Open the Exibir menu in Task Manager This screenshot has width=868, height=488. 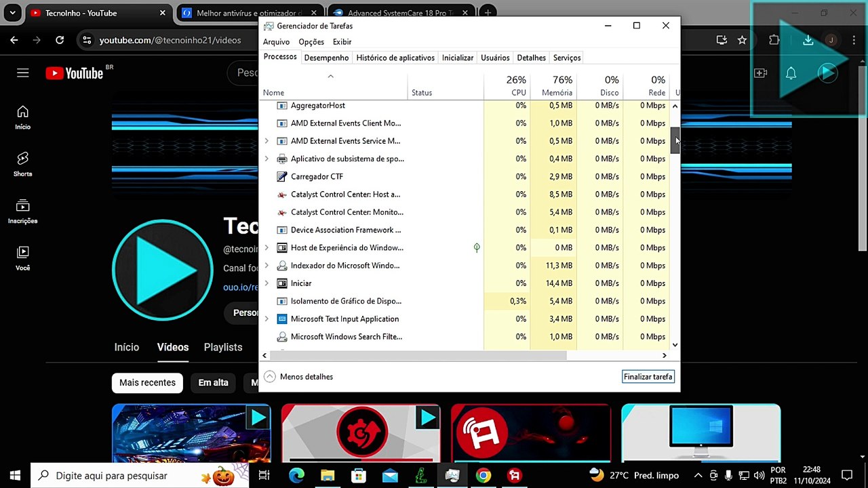342,42
